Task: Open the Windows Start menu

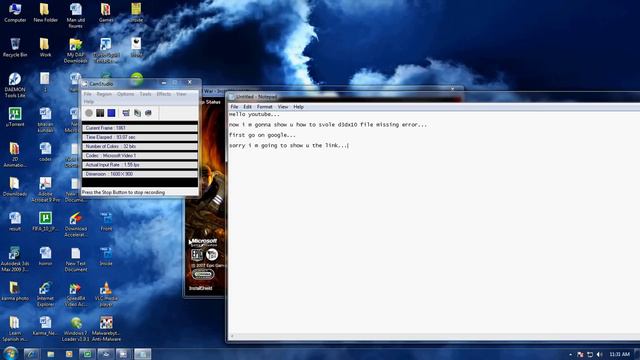Action: point(10,353)
